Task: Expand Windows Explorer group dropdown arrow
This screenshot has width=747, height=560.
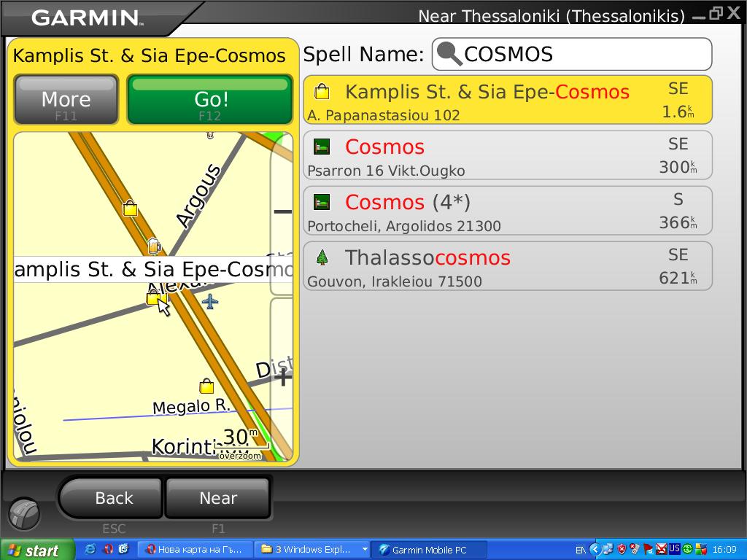Action: pyautogui.click(x=365, y=550)
